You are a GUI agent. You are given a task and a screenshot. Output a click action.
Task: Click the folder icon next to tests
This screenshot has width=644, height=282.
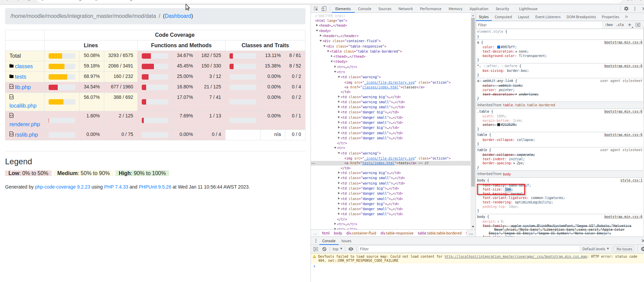11,76
